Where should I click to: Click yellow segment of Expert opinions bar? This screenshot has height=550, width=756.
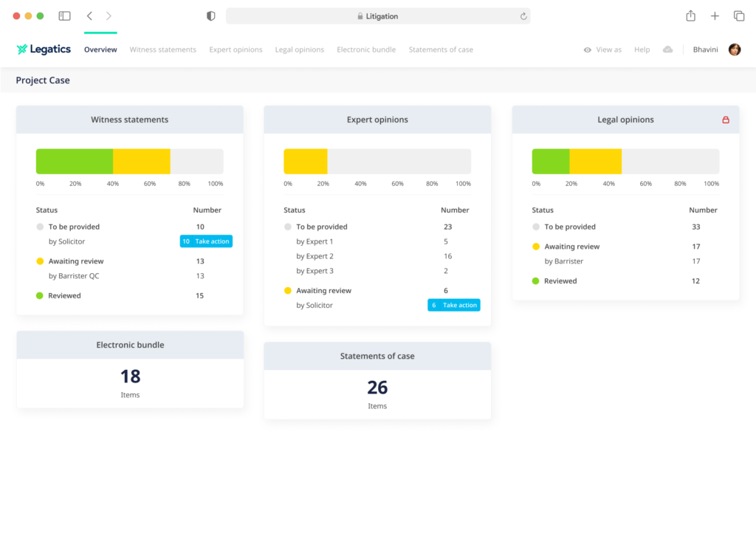coord(306,162)
